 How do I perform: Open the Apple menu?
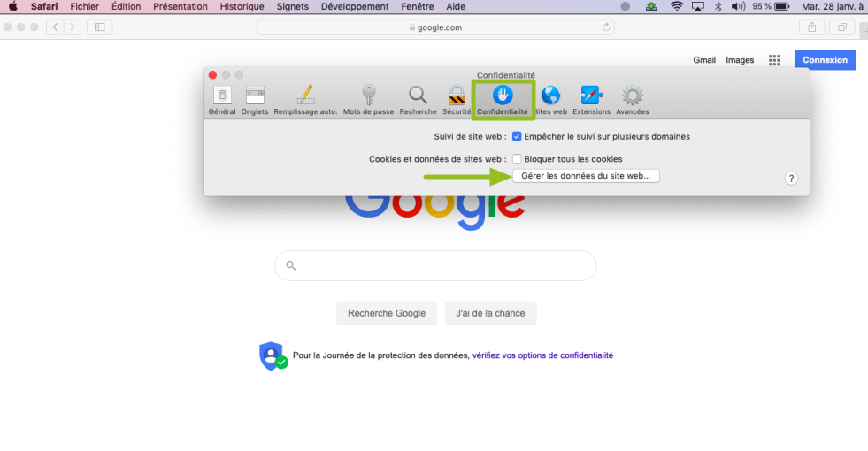coord(12,7)
